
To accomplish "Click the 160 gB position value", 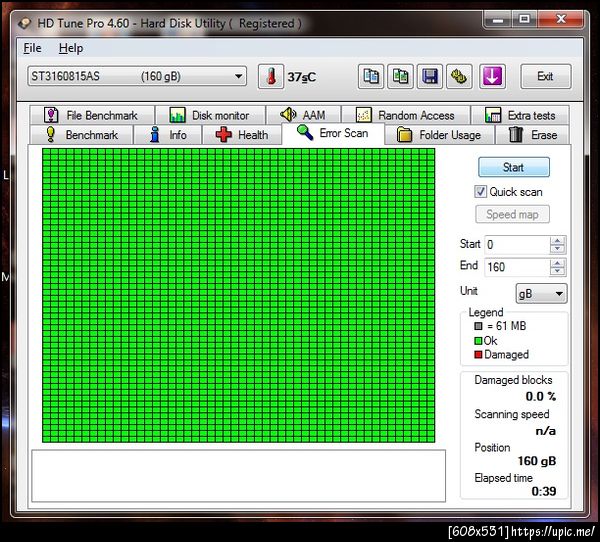I will (536, 461).
